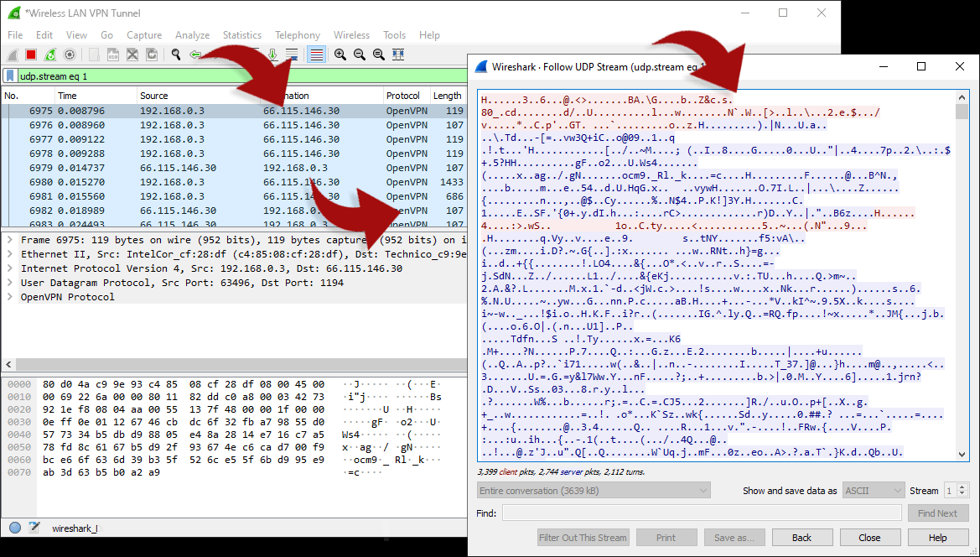This screenshot has width=980, height=557.
Task: Open the ASCII data format dropdown
Action: (874, 491)
